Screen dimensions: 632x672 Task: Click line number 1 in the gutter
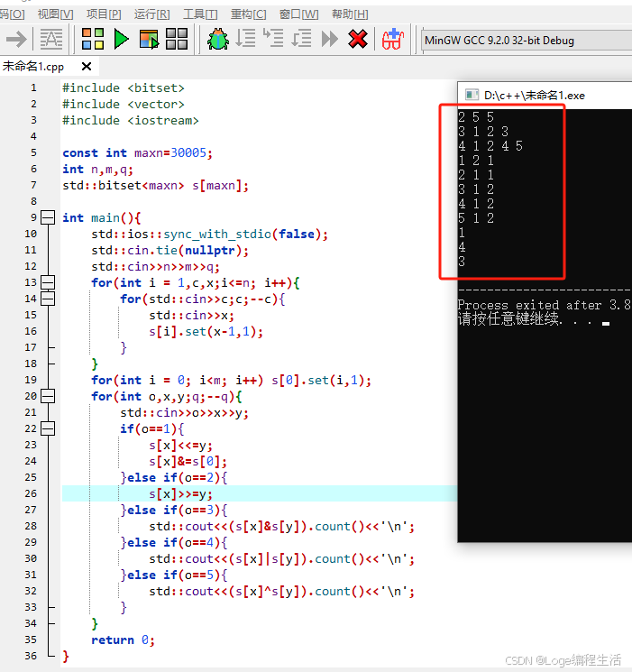[33, 87]
